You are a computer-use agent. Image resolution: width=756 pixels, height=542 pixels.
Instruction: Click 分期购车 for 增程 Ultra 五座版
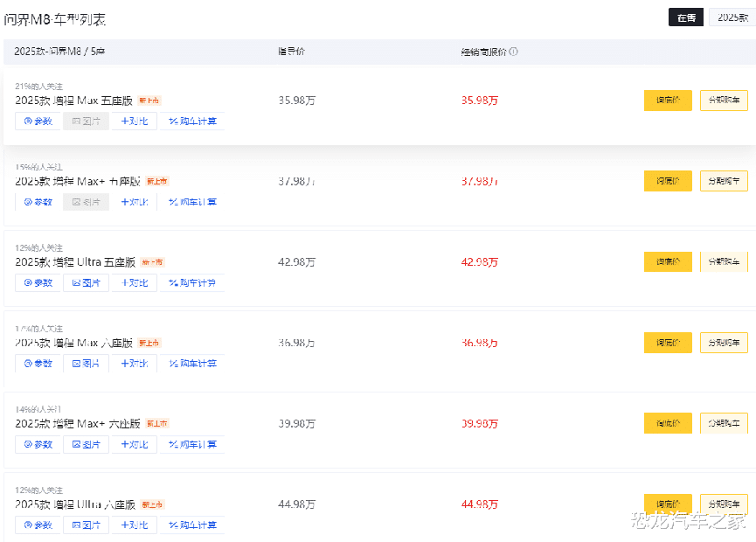[724, 262]
